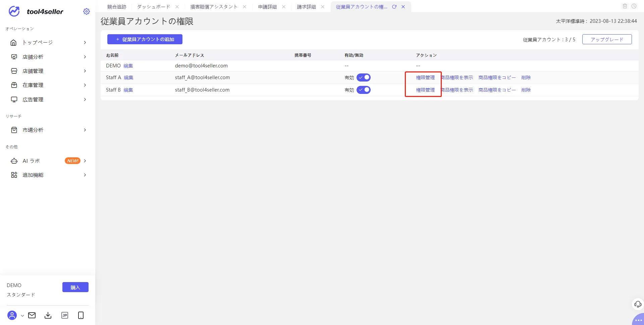The image size is (644, 325).
Task: Open the user profile avatar icon
Action: click(x=12, y=315)
